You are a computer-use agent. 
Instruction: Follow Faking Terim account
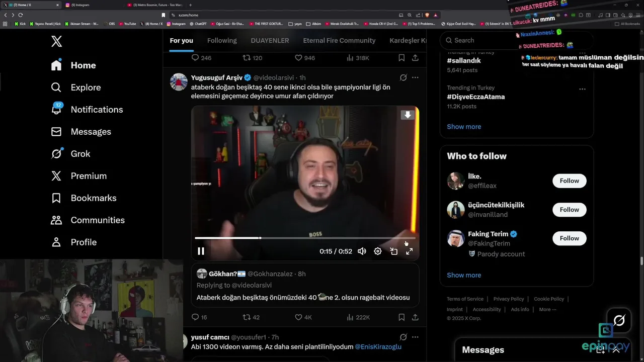[x=569, y=238]
